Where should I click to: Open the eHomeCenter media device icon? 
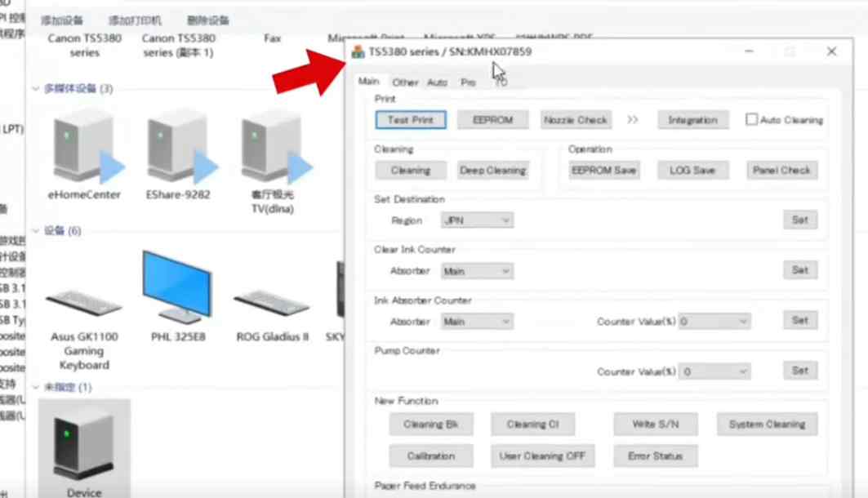pos(84,147)
